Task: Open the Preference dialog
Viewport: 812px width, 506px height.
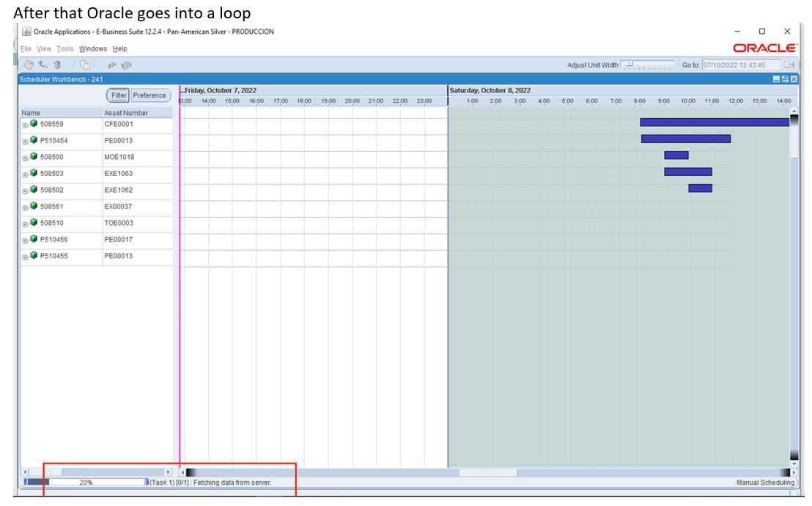Action: tap(150, 95)
